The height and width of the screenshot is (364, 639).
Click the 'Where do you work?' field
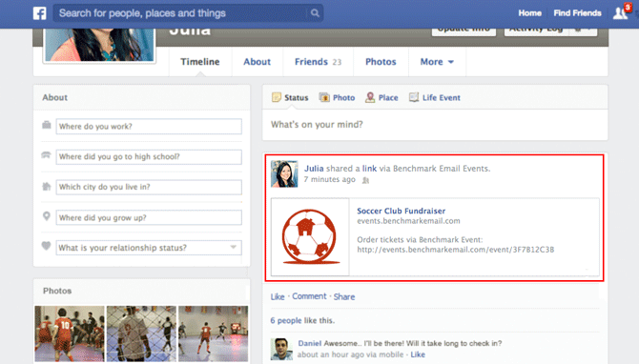pos(149,126)
